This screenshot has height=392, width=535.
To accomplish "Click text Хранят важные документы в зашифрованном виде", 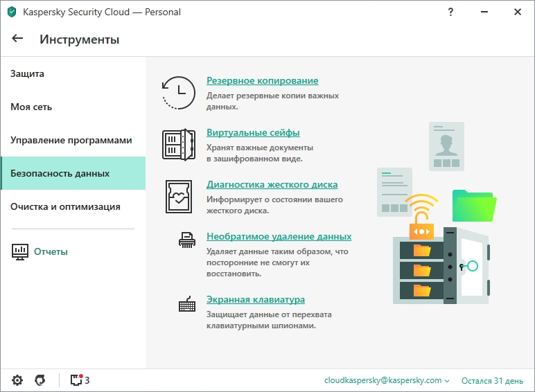I will pos(260,153).
